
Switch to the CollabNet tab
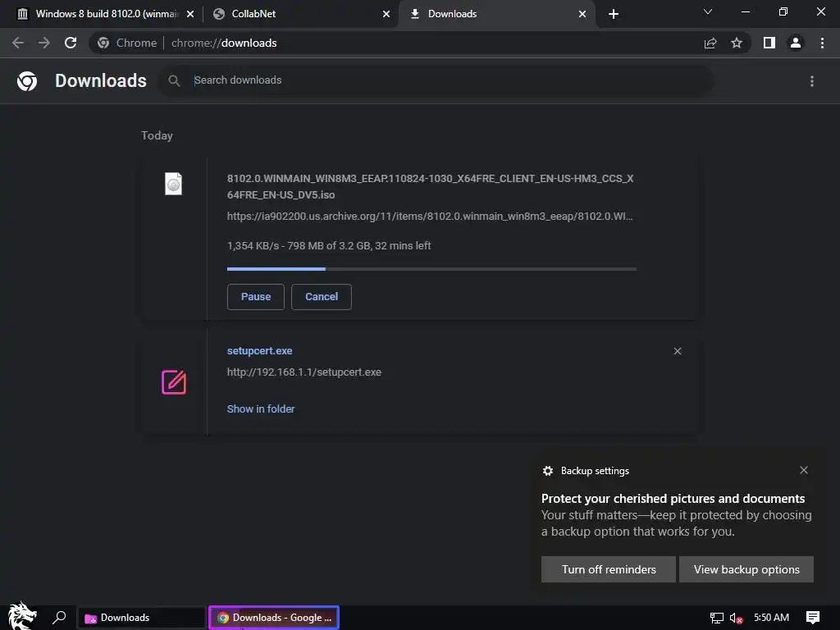pos(301,14)
